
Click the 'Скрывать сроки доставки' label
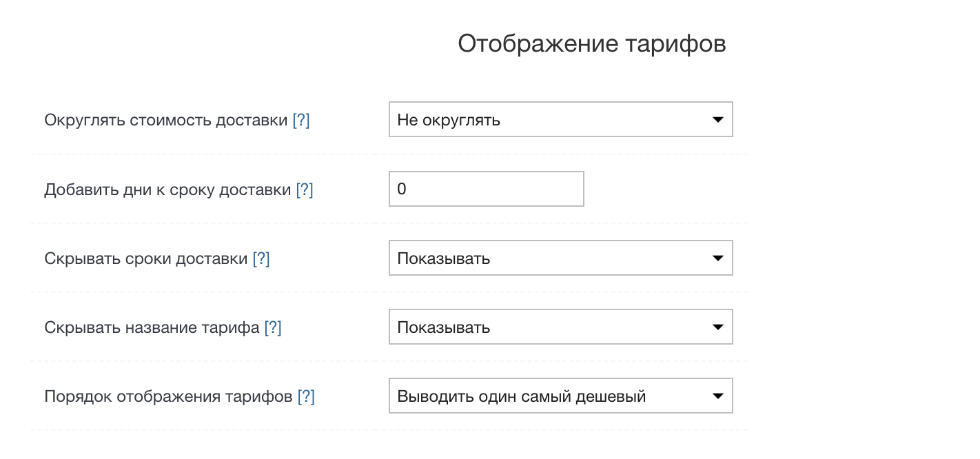145,259
